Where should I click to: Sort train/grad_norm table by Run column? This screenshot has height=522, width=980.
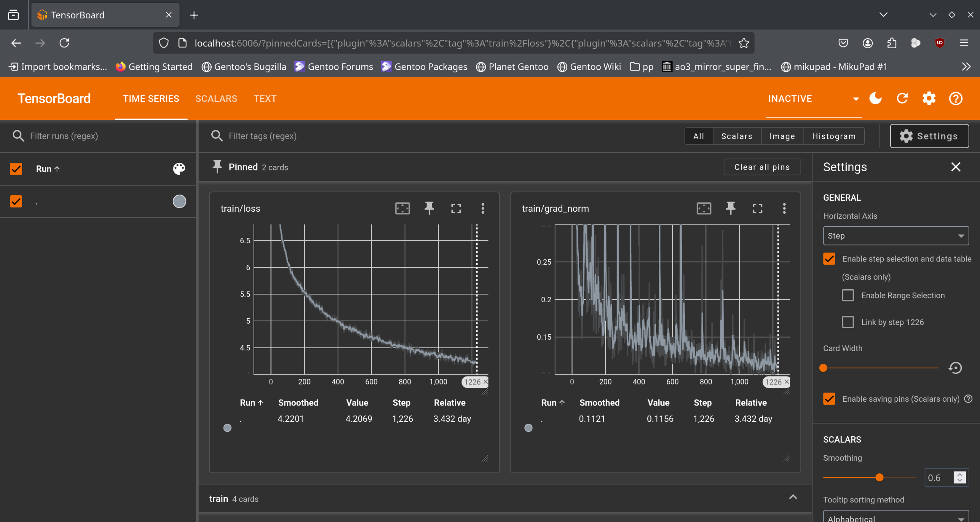click(x=553, y=403)
